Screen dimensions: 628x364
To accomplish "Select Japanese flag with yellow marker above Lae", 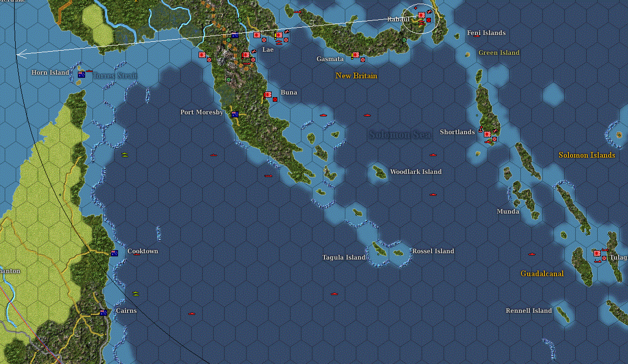I will 278,35.
